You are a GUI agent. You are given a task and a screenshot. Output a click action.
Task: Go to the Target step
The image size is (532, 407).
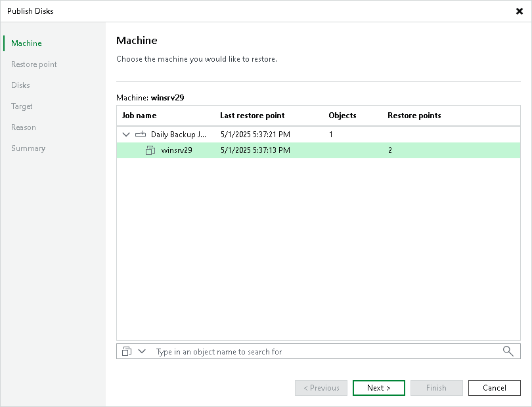[x=22, y=106]
